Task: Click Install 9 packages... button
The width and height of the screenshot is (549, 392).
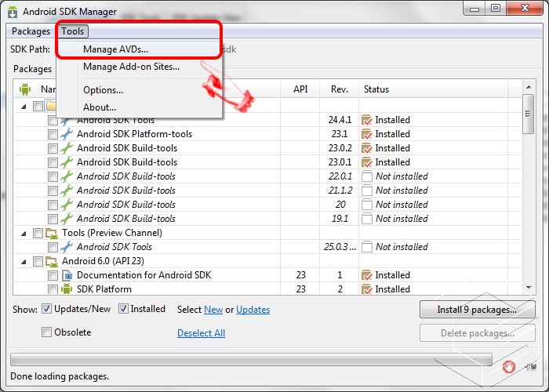Action: (477, 310)
